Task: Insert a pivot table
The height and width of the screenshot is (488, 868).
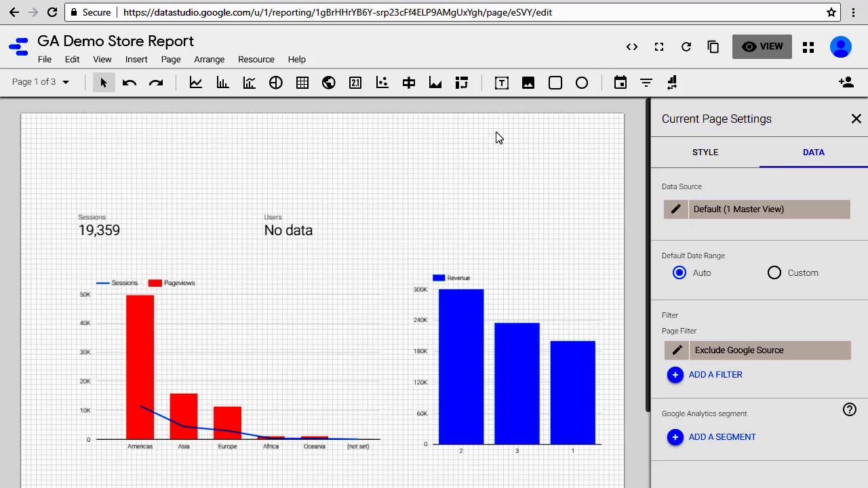Action: click(x=462, y=83)
